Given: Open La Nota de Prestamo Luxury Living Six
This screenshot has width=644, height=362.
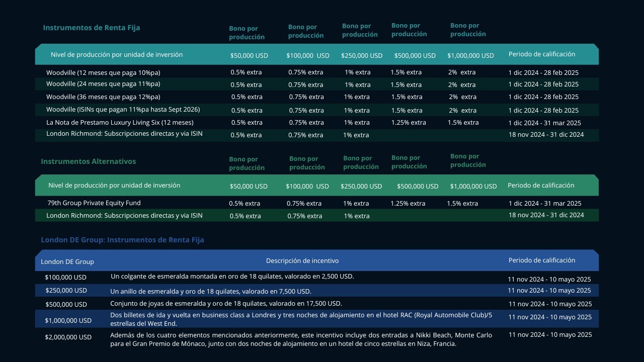Looking at the screenshot, I should pos(120,123).
